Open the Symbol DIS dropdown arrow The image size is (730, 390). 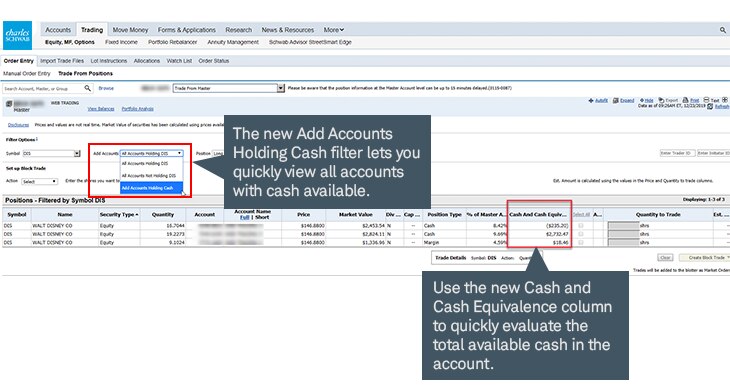pos(77,153)
